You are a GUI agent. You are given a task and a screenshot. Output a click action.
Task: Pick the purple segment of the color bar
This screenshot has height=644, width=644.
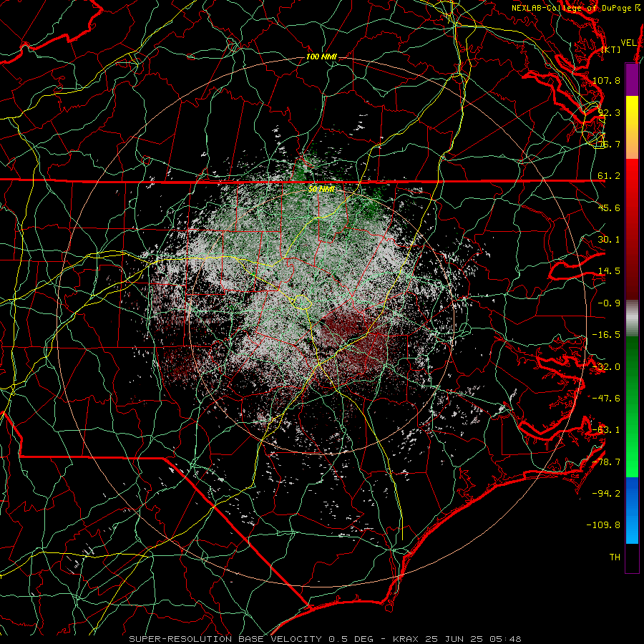click(x=632, y=79)
